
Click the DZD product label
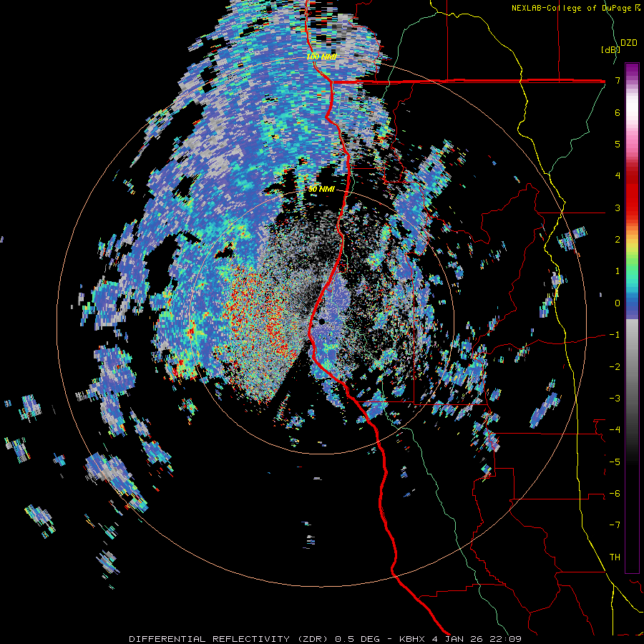click(629, 43)
